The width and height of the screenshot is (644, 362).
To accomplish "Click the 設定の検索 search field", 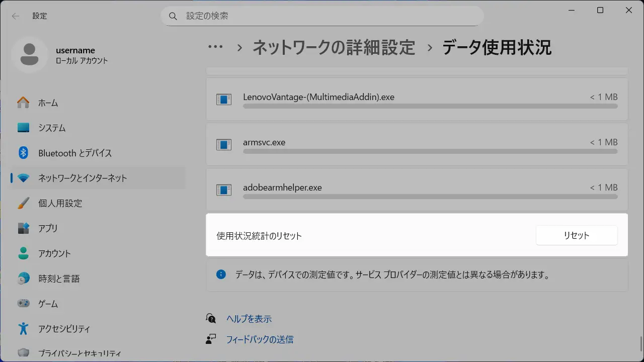I will pos(322,16).
